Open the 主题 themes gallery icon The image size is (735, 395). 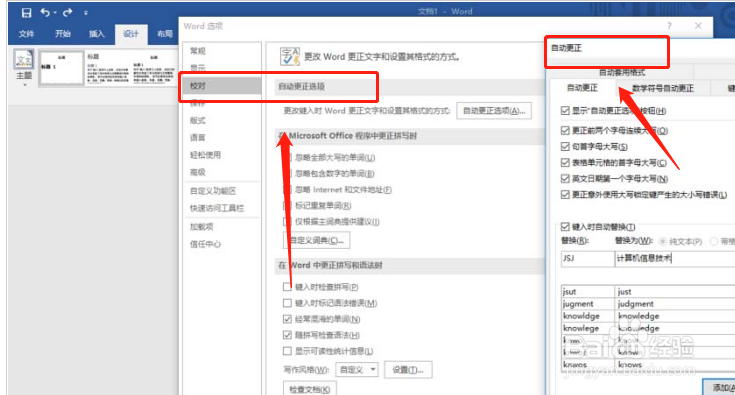[x=24, y=61]
